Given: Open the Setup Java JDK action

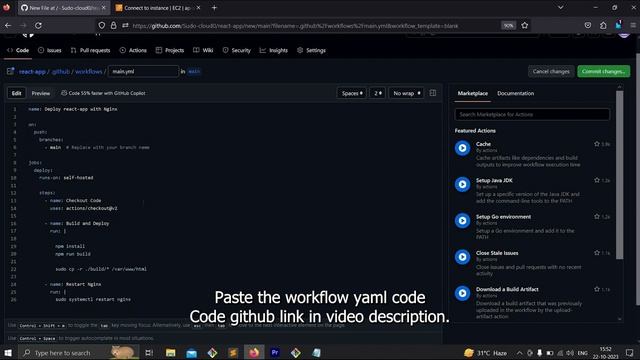Looking at the screenshot, I should pyautogui.click(x=494, y=180).
